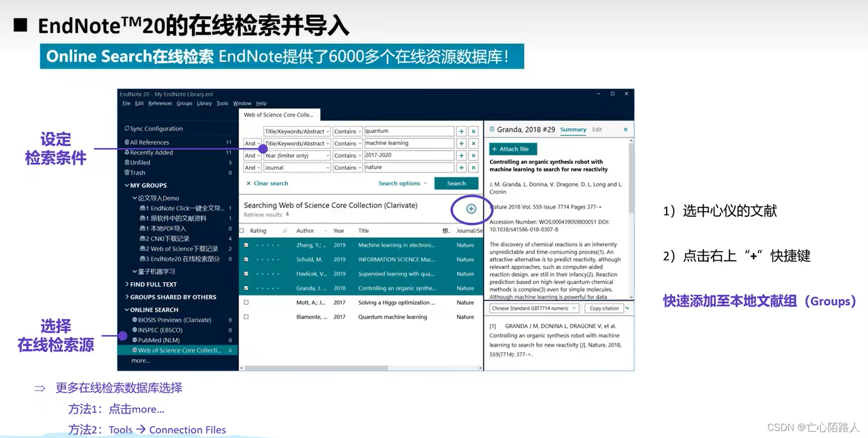Screen dimensions: 868x438
Task: Open the Search options dropdown
Action: tap(402, 183)
